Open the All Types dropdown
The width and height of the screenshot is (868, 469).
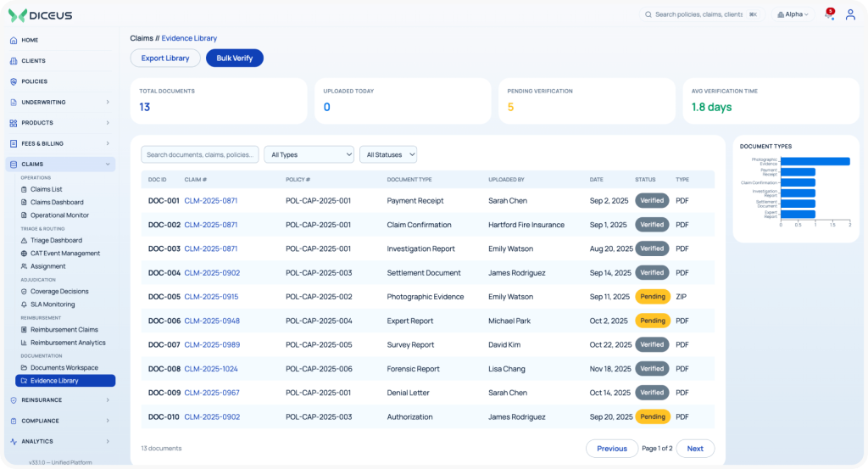(309, 154)
